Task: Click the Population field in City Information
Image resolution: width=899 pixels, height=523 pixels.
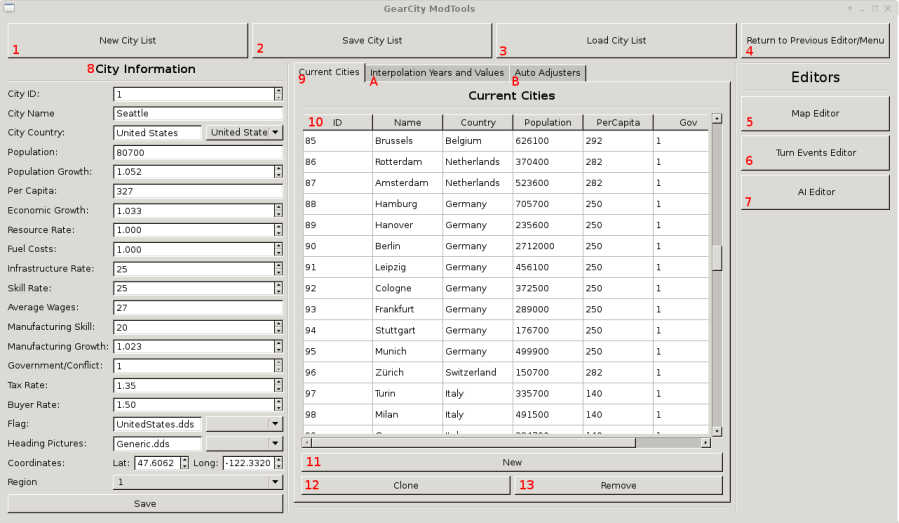Action: click(x=198, y=152)
